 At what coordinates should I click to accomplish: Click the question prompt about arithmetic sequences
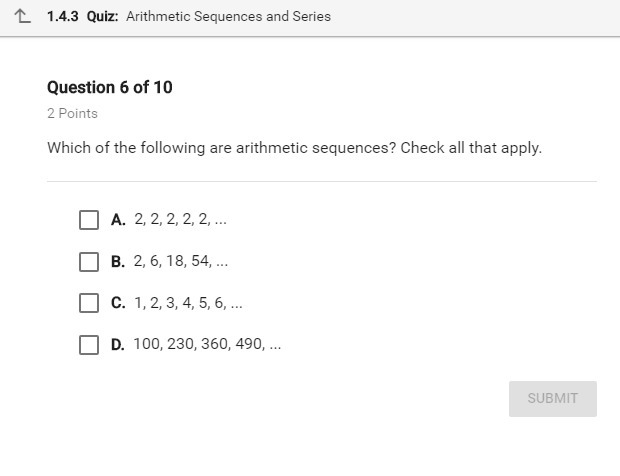(294, 148)
